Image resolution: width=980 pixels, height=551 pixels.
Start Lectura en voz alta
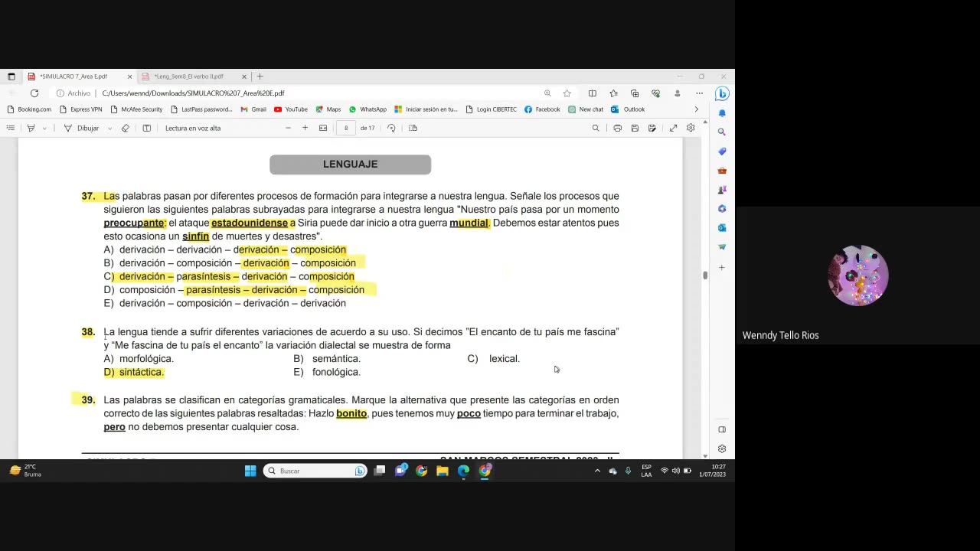coord(193,128)
